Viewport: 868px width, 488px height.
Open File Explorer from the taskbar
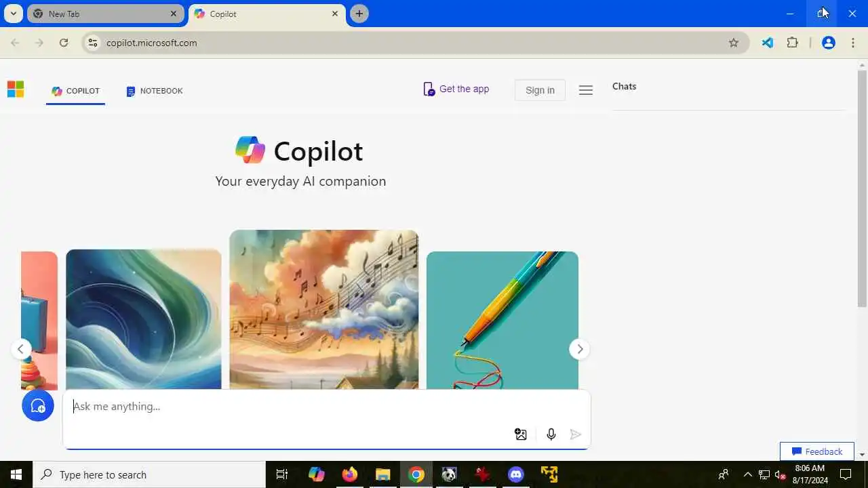pos(383,474)
